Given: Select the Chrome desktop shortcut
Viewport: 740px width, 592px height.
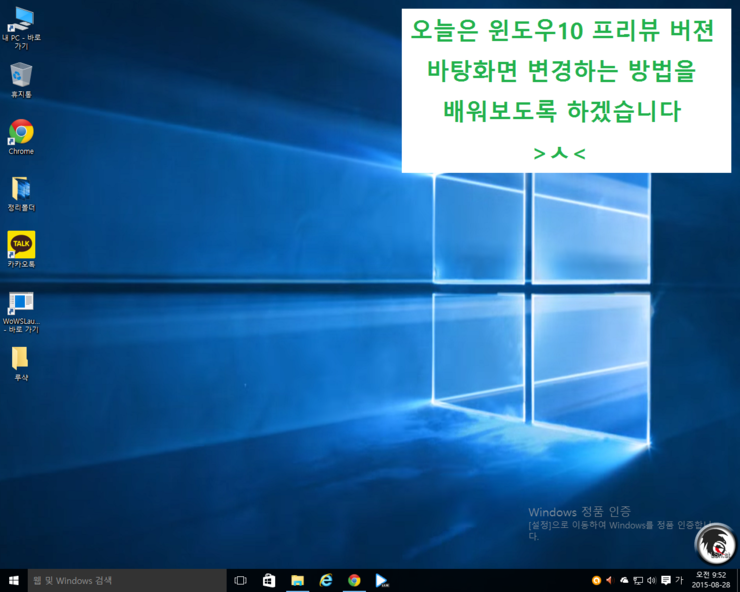Looking at the screenshot, I should point(21,137).
